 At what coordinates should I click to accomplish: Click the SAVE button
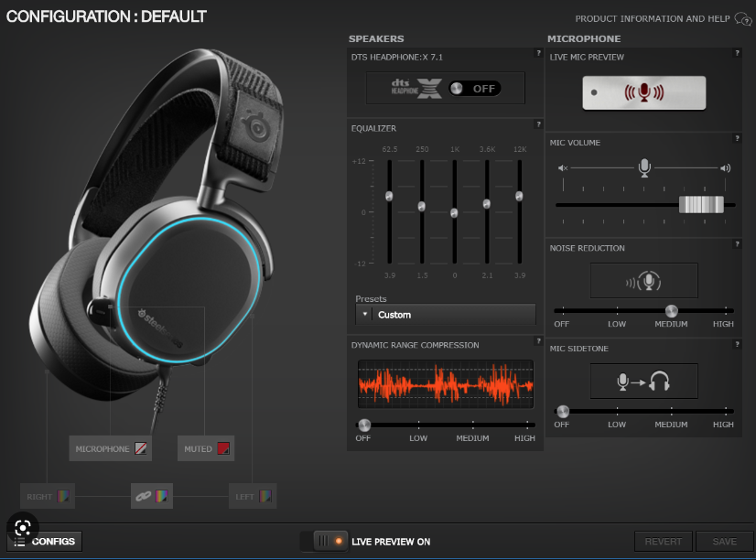click(x=725, y=541)
